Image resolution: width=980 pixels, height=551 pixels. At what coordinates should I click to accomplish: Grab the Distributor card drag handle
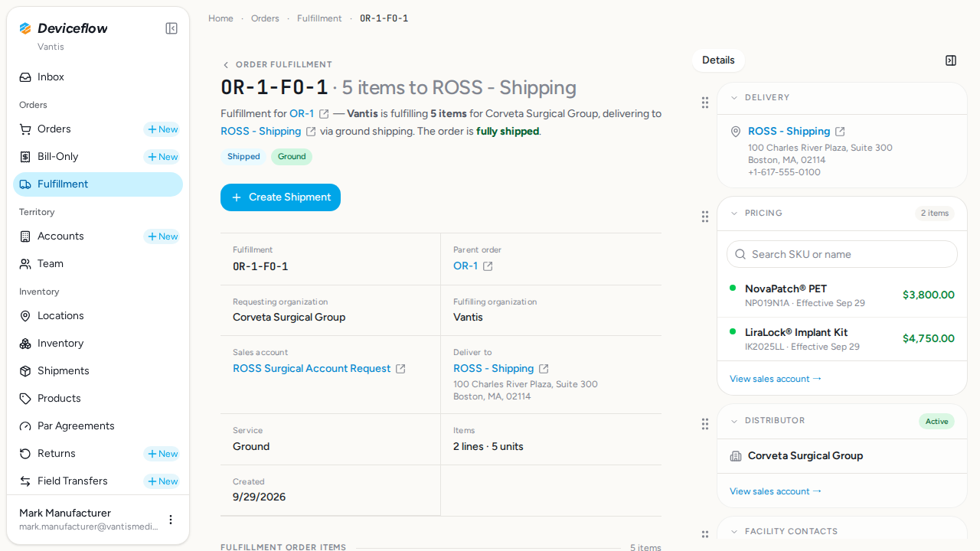pyautogui.click(x=705, y=424)
